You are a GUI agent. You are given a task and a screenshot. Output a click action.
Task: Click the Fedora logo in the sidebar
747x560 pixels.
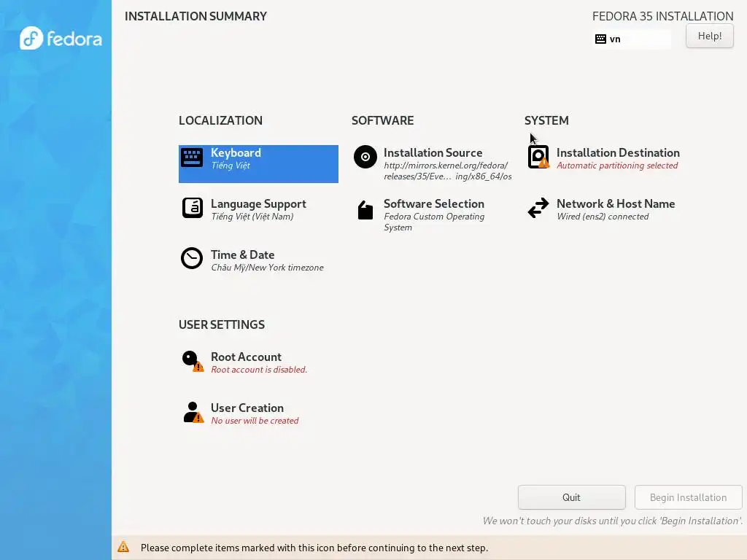point(61,38)
